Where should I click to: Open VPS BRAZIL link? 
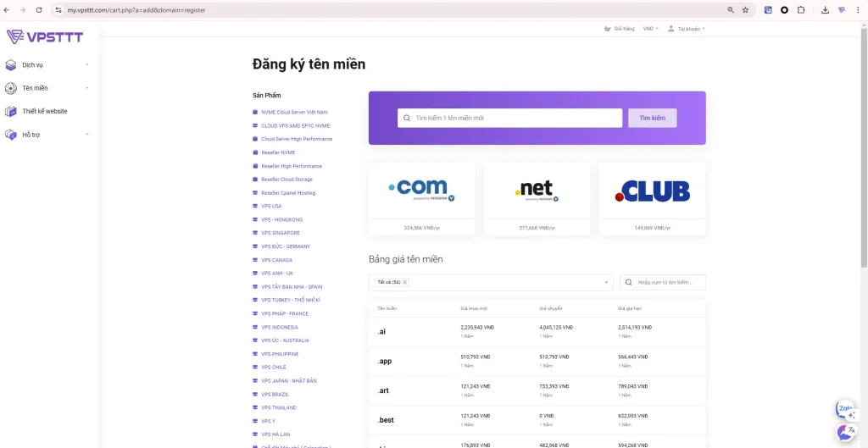coord(275,395)
